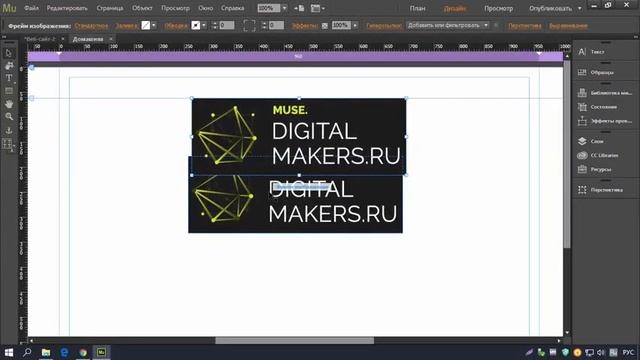Click the Заливка fill link
Image resolution: width=640 pixels, height=360 pixels.
(x=127, y=26)
